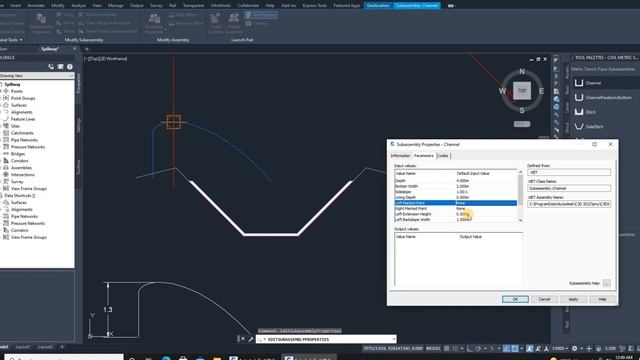640x360 pixels.
Task: Close the Spillway drawing tab
Action: [74, 49]
